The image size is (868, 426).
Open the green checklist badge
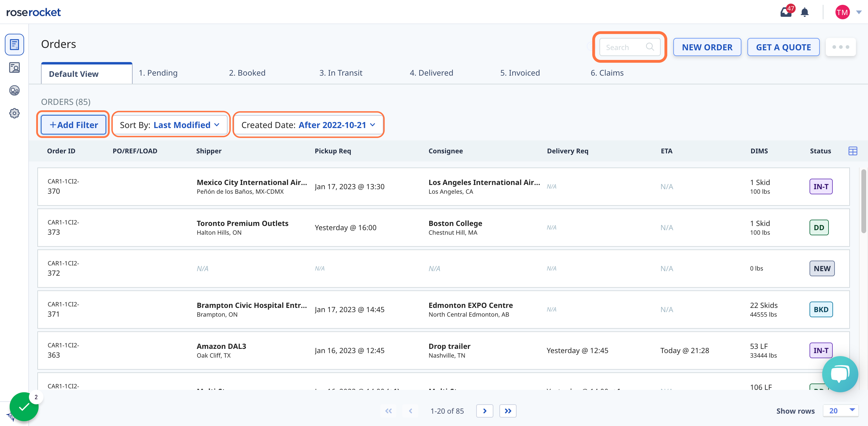[x=24, y=406]
